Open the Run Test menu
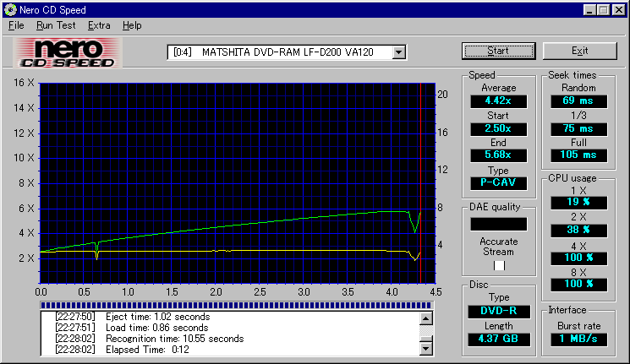Image resolution: width=630 pixels, height=364 pixels. tap(56, 25)
